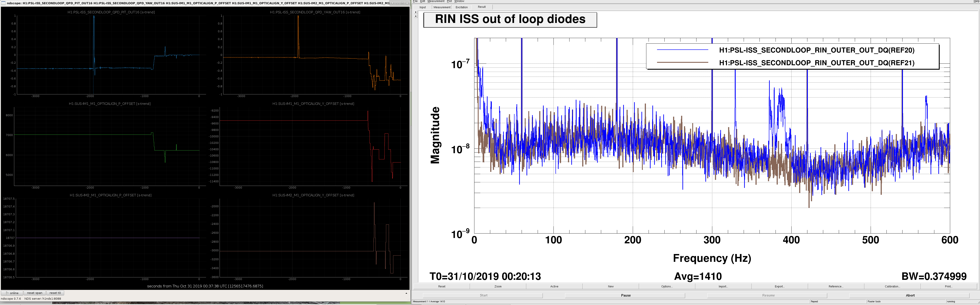
Task: Click the 'Repeat' status bar entry
Action: tap(814, 302)
